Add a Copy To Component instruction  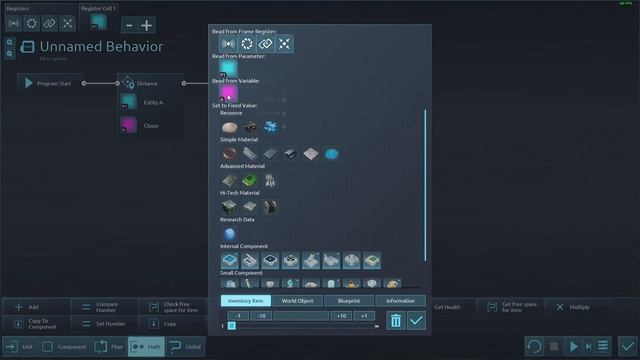36,324
